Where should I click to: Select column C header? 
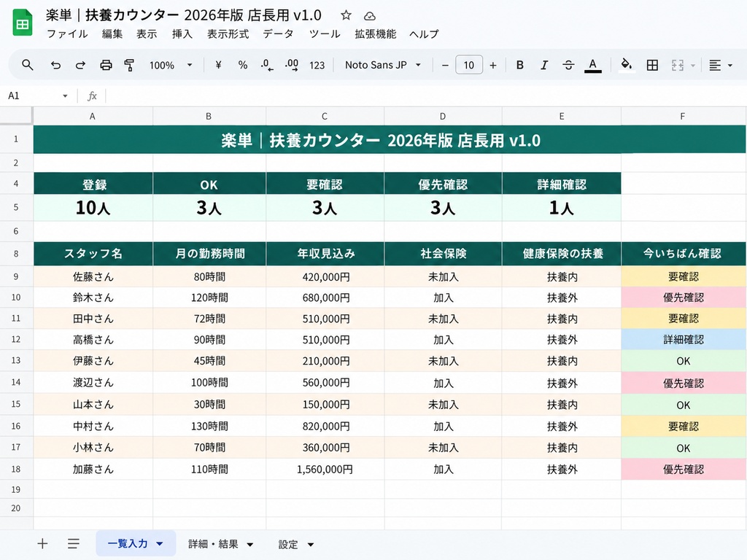[x=325, y=116]
